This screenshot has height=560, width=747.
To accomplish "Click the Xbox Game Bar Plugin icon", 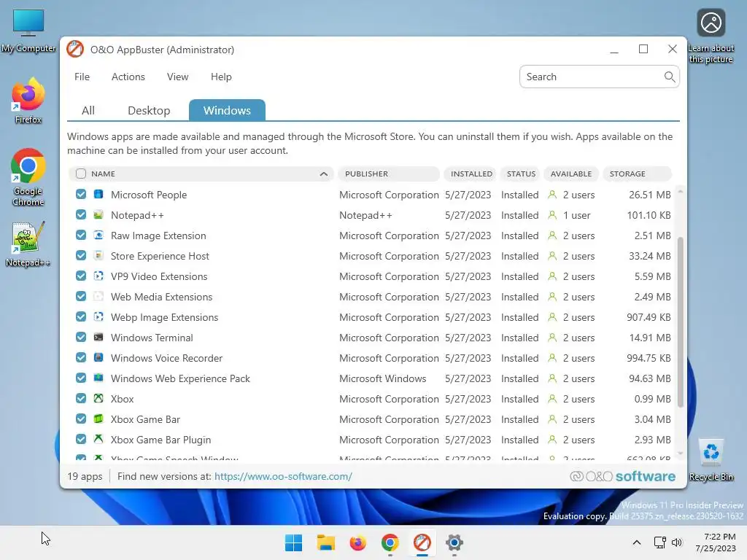I will (98, 440).
